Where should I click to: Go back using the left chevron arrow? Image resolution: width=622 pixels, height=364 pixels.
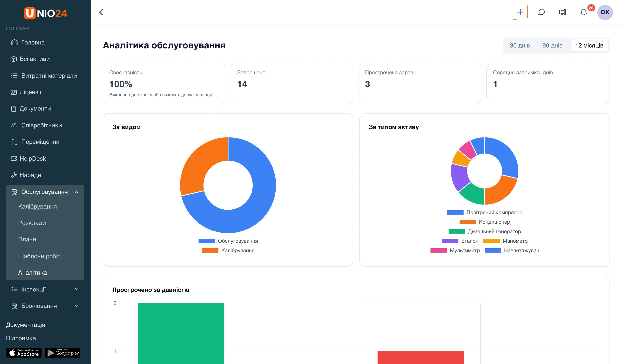(101, 12)
